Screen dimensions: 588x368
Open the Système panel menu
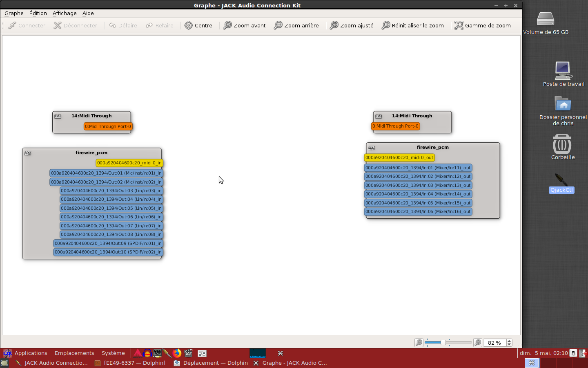(113, 353)
